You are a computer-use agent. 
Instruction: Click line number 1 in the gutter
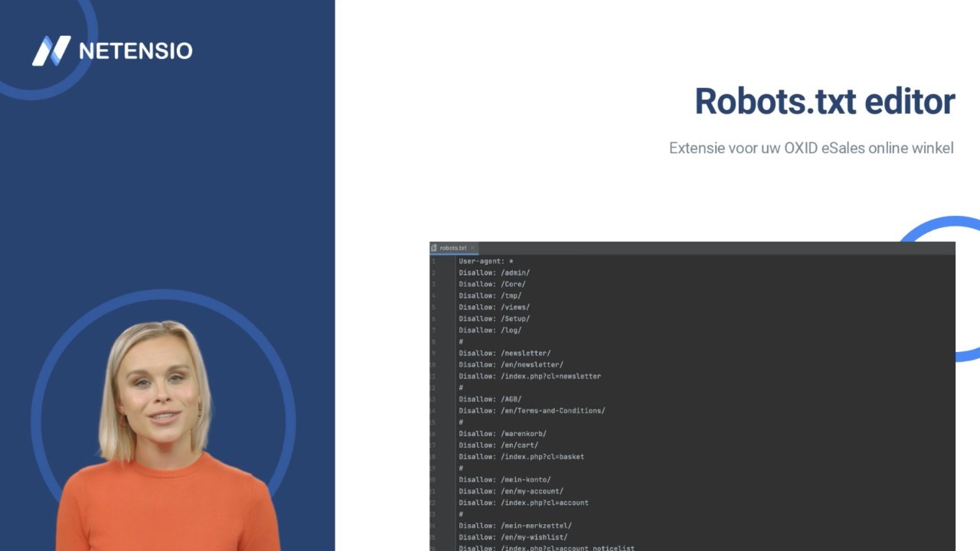433,261
